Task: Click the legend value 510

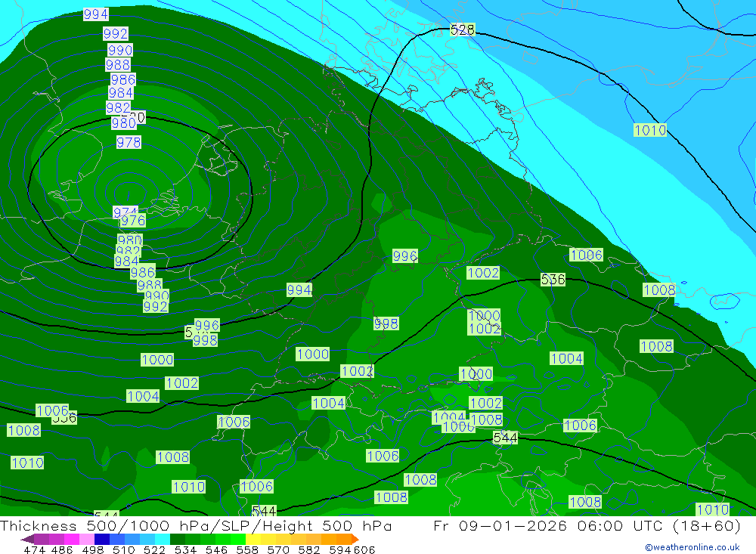Action: click(x=124, y=549)
